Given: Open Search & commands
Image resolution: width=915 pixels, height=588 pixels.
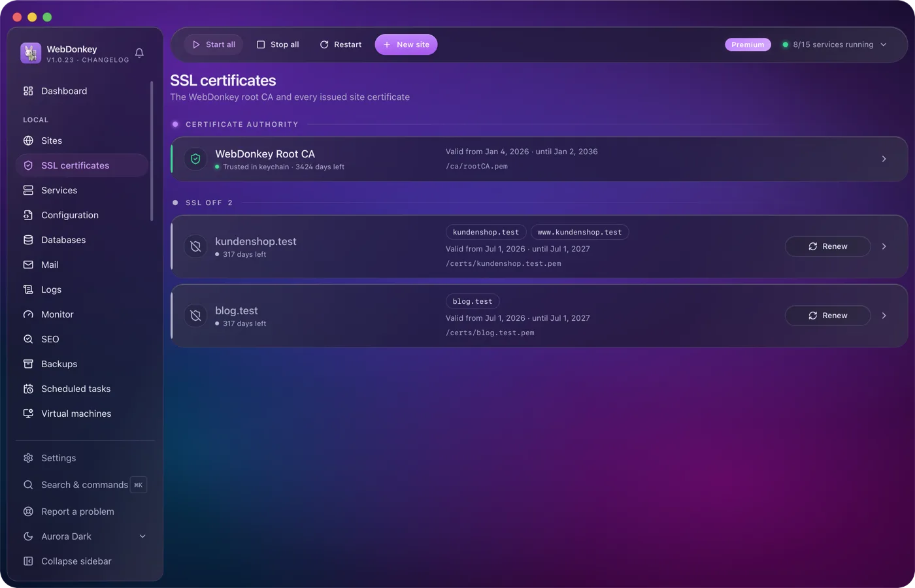Looking at the screenshot, I should pos(84,485).
